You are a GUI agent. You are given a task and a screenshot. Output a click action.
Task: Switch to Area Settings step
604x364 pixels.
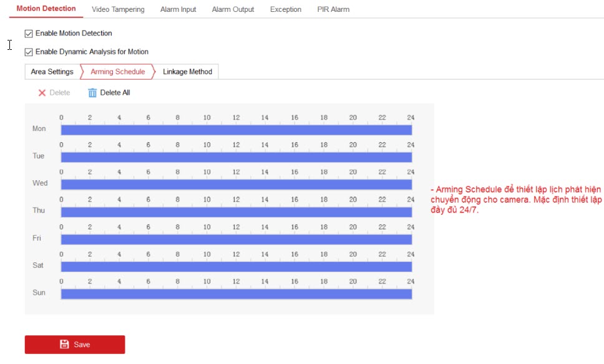click(52, 72)
